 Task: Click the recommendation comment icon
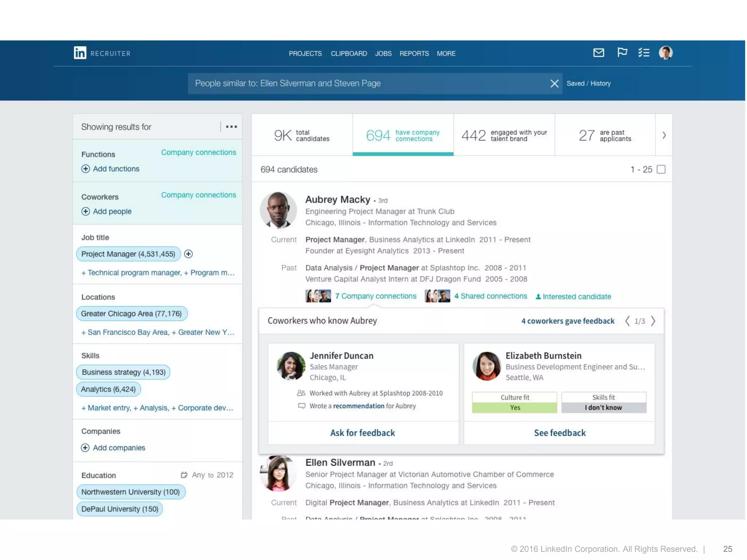coord(302,406)
